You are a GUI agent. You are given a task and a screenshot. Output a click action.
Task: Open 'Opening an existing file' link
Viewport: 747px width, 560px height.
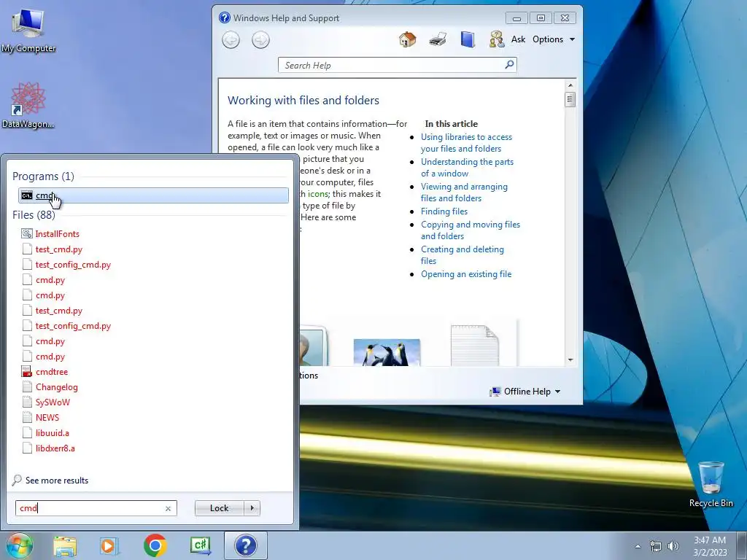point(466,274)
